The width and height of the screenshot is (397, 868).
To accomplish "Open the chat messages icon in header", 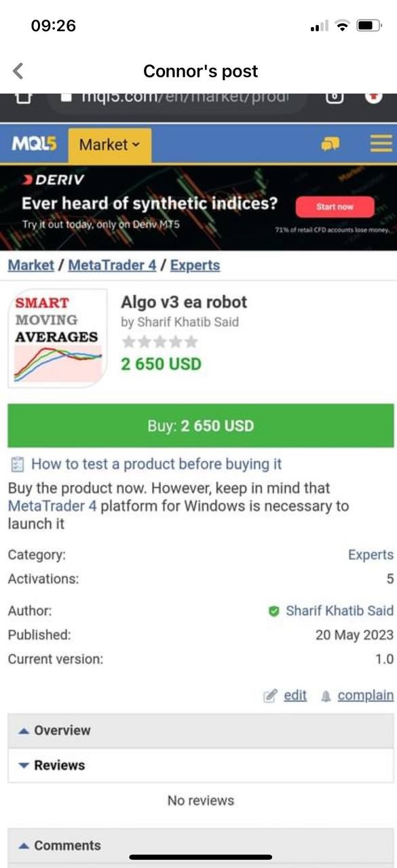I will (332, 144).
